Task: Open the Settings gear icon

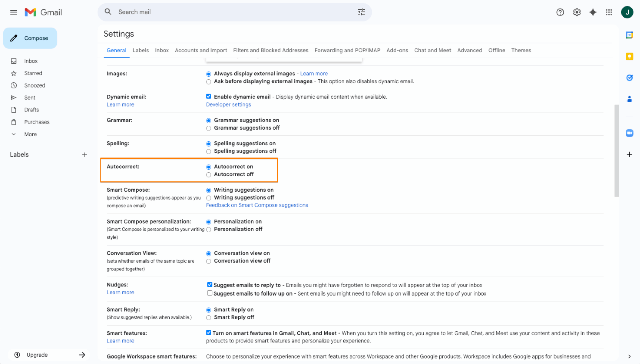Action: click(x=576, y=12)
